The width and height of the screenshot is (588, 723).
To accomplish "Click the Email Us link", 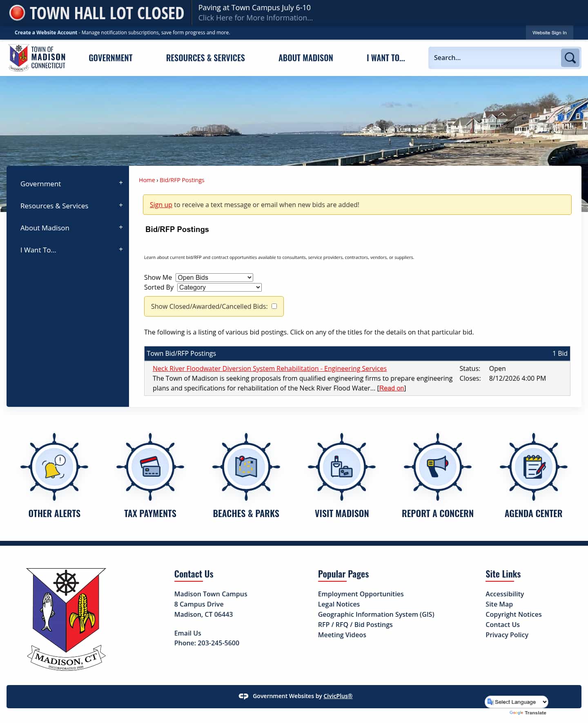I will coord(187,633).
